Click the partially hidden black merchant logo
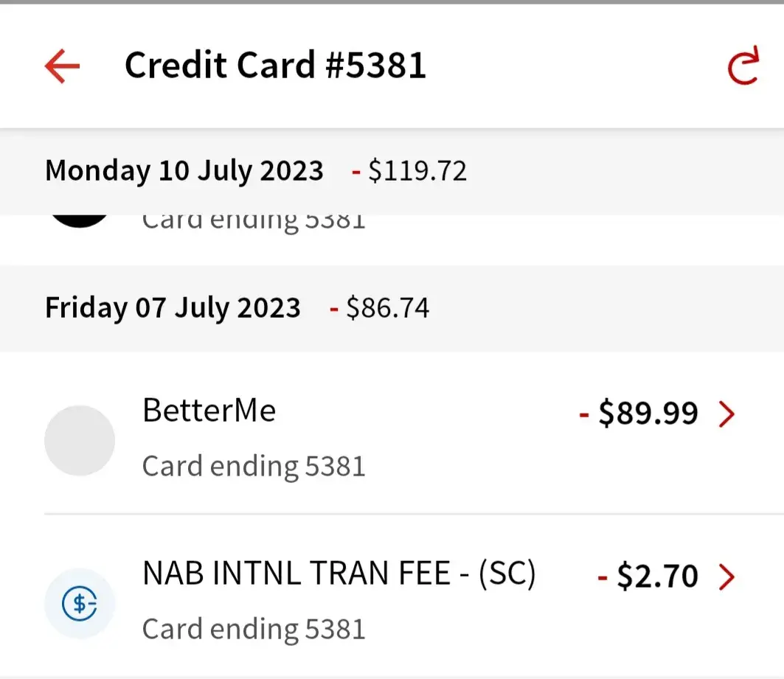The image size is (784, 679). click(79, 220)
